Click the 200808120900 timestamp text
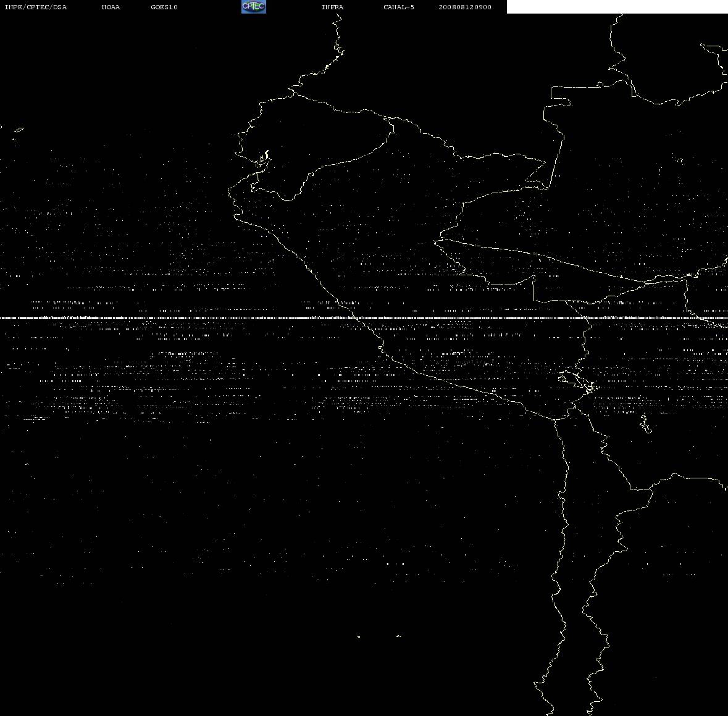The height and width of the screenshot is (716, 728). point(465,7)
